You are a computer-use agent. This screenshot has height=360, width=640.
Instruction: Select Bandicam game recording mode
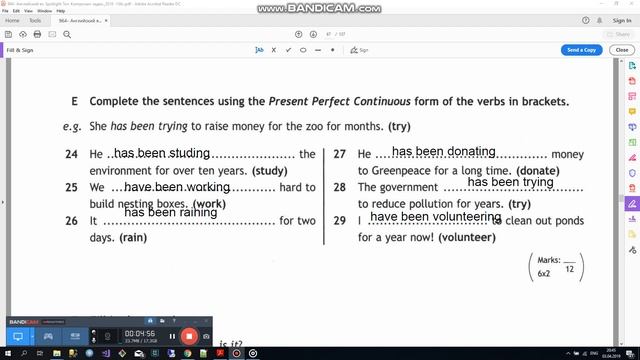tap(48, 336)
